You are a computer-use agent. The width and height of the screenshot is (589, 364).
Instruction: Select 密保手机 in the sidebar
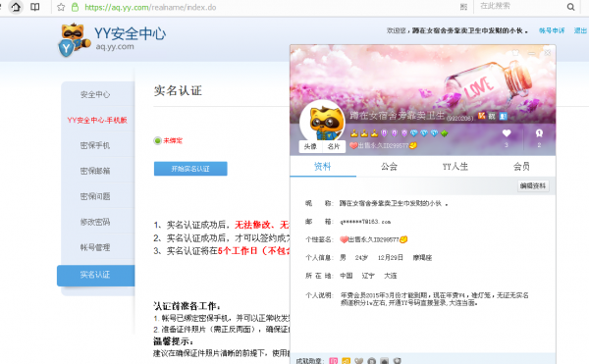95,145
